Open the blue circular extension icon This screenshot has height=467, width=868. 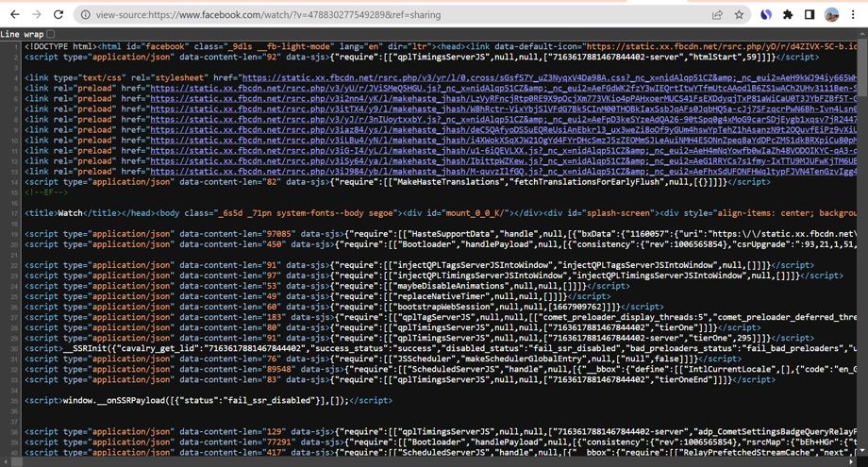click(x=766, y=15)
